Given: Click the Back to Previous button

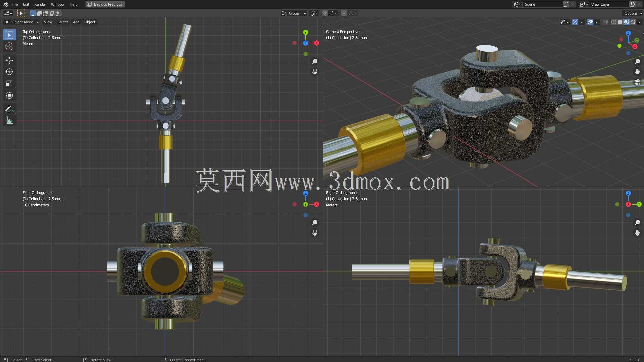Looking at the screenshot, I should point(105,4).
